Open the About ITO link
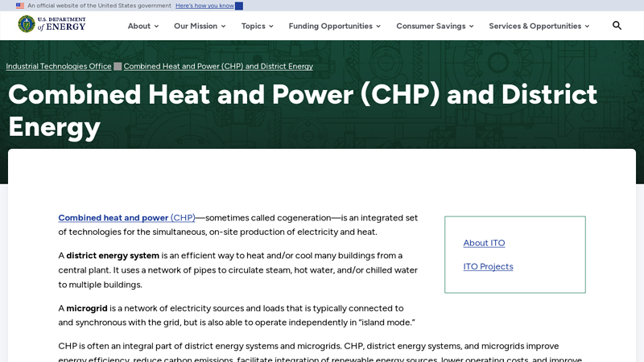 [x=484, y=243]
